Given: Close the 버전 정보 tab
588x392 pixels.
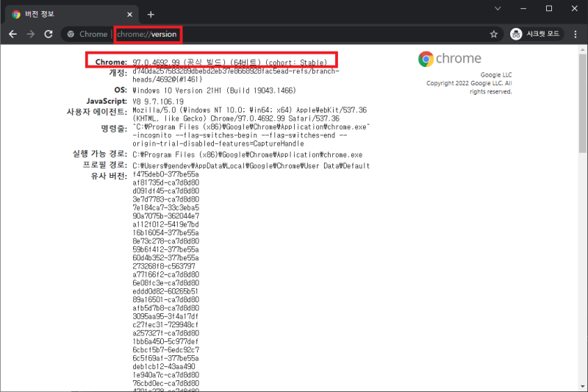Looking at the screenshot, I should [x=130, y=15].
